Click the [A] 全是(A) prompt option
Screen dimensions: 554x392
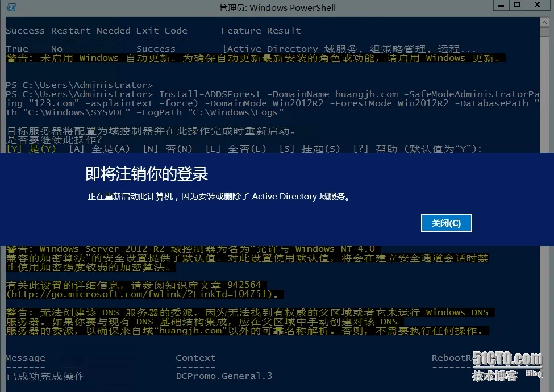[x=99, y=149]
